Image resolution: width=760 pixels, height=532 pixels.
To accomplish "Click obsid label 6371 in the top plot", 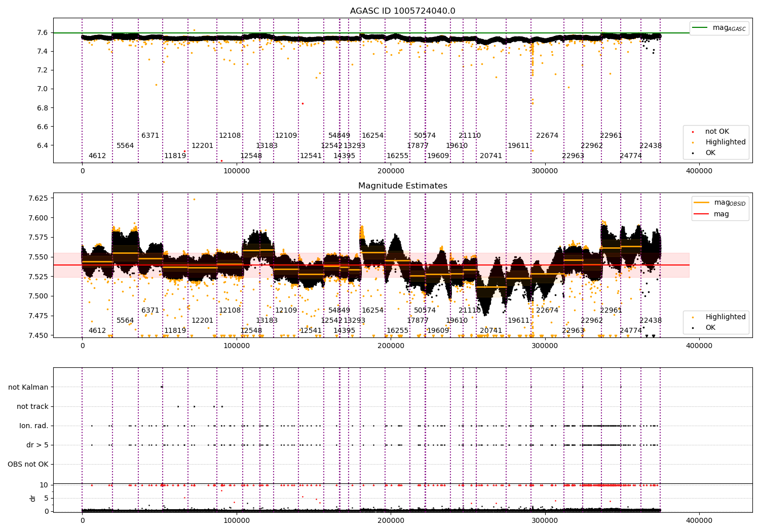I will click(x=150, y=135).
